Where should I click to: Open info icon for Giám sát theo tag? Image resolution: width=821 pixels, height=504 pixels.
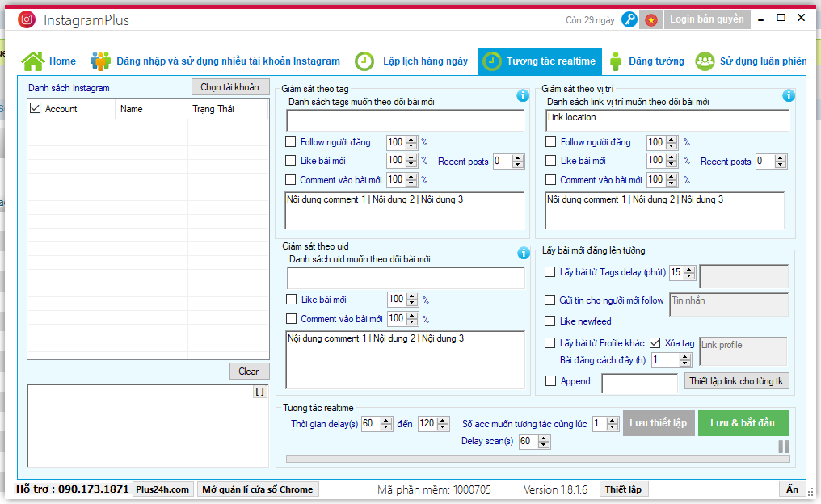coord(523,96)
